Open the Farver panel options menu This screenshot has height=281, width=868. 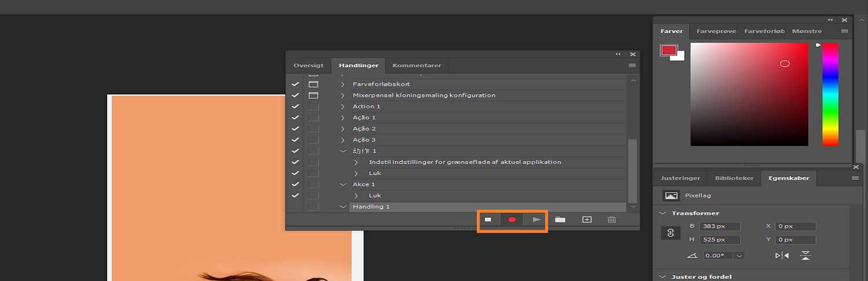(844, 31)
